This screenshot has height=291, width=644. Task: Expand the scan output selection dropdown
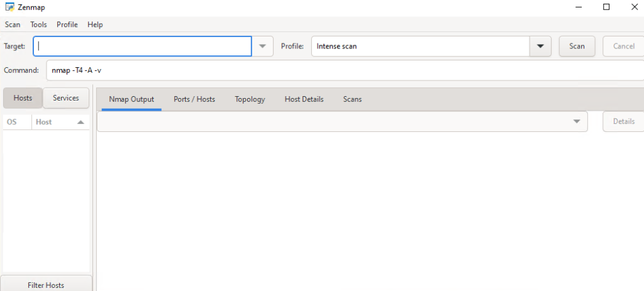[577, 121]
